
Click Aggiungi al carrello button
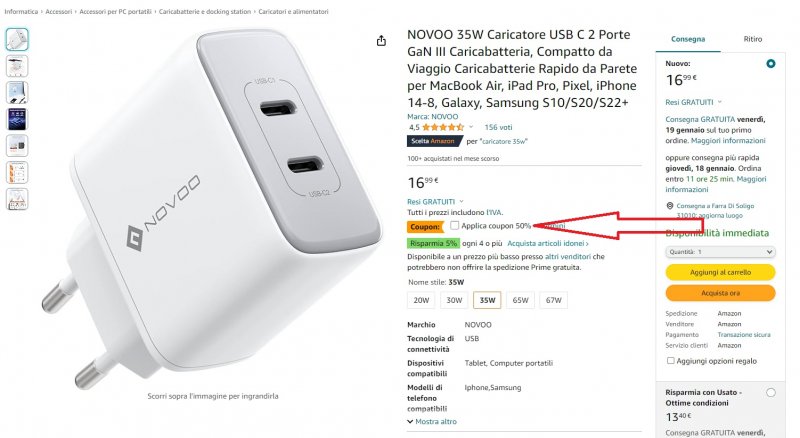(720, 272)
